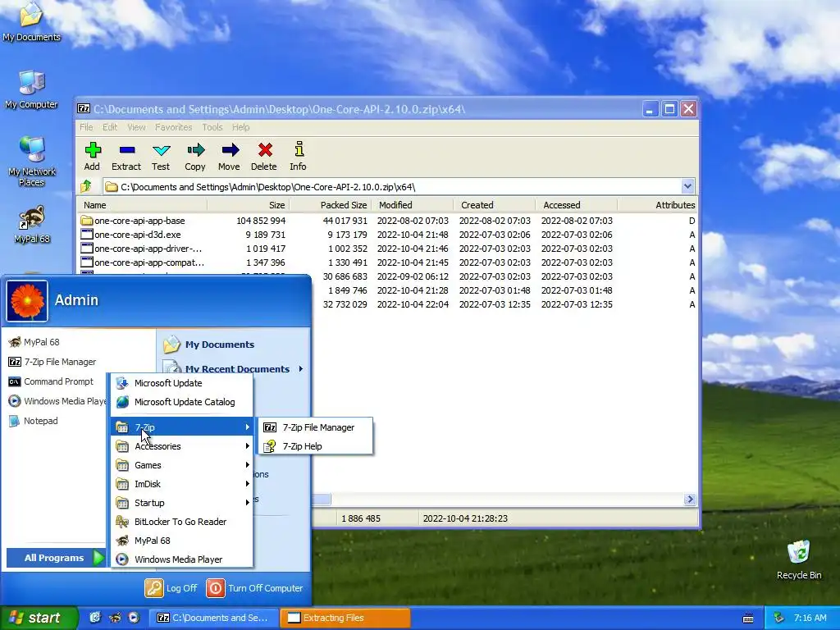
Task: Open the Tools menu in 7-Zip
Action: [212, 127]
